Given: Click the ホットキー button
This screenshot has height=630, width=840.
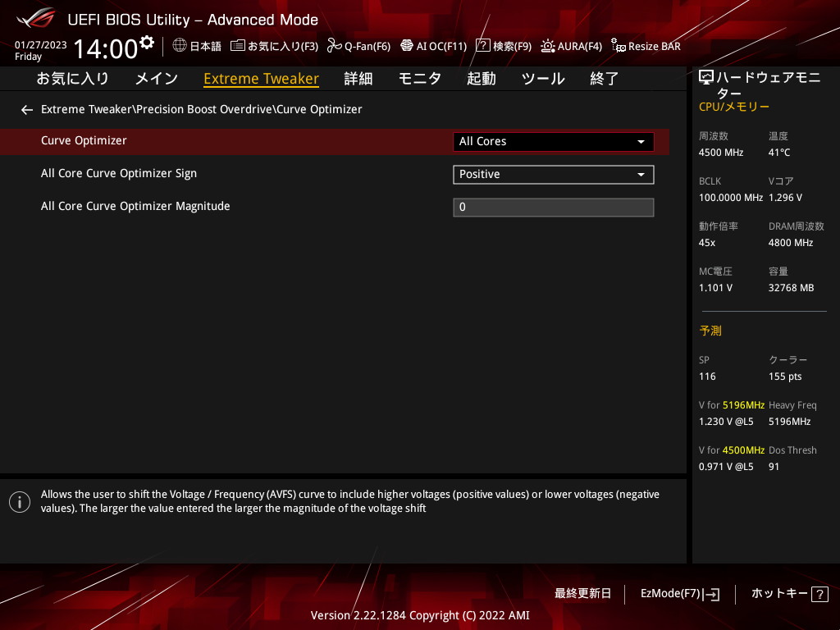Looking at the screenshot, I should click(x=779, y=594).
